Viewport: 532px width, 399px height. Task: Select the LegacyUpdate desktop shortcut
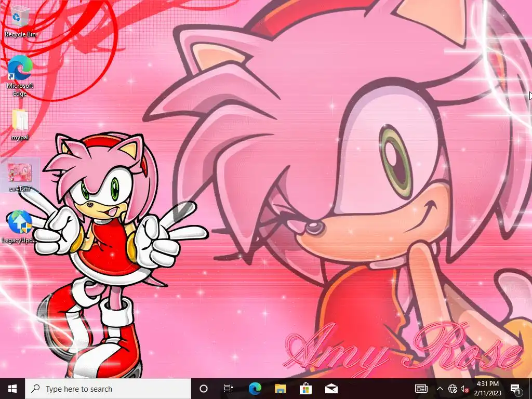point(19,227)
